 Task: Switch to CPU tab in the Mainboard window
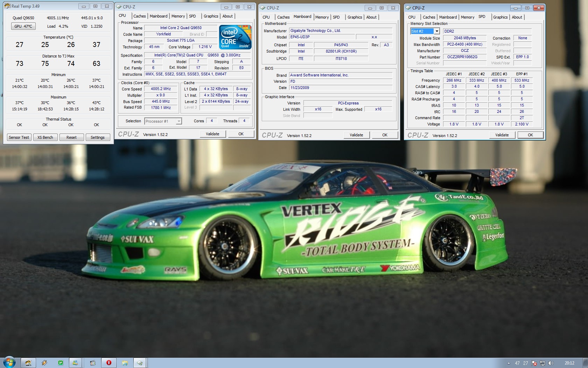[266, 17]
